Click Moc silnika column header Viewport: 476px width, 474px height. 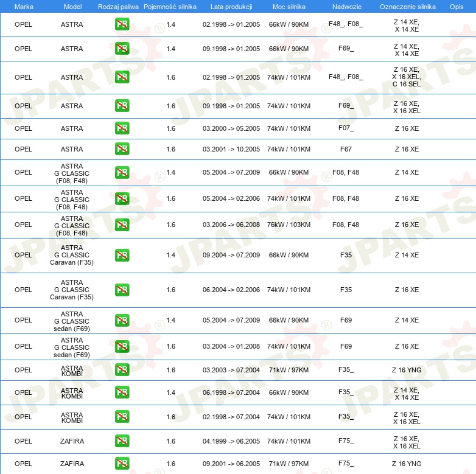(x=289, y=7)
